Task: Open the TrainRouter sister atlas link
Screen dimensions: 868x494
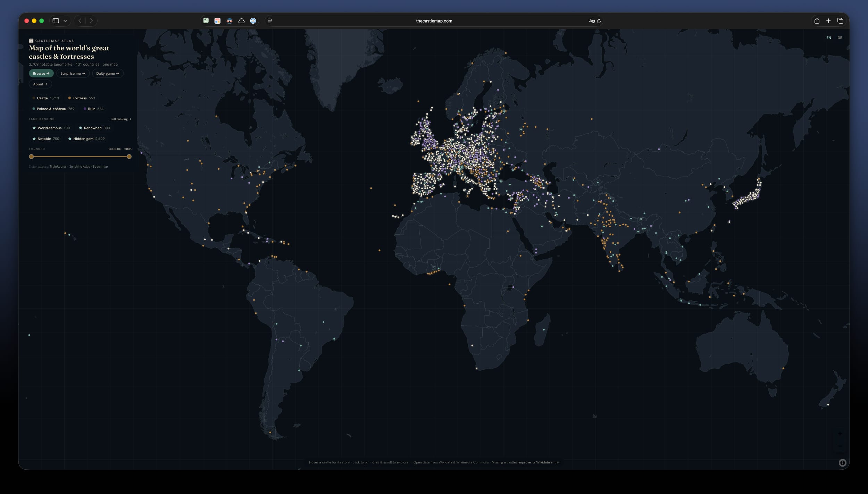Action: pyautogui.click(x=58, y=167)
